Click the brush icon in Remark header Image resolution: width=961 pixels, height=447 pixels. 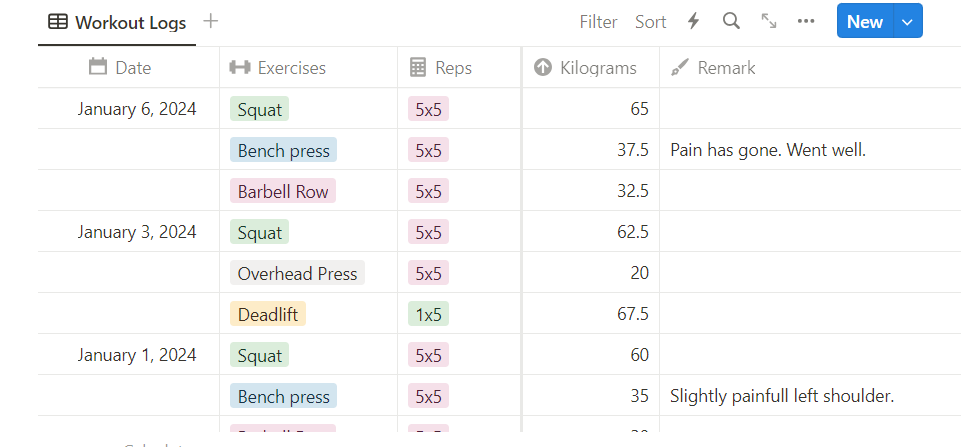pyautogui.click(x=680, y=67)
